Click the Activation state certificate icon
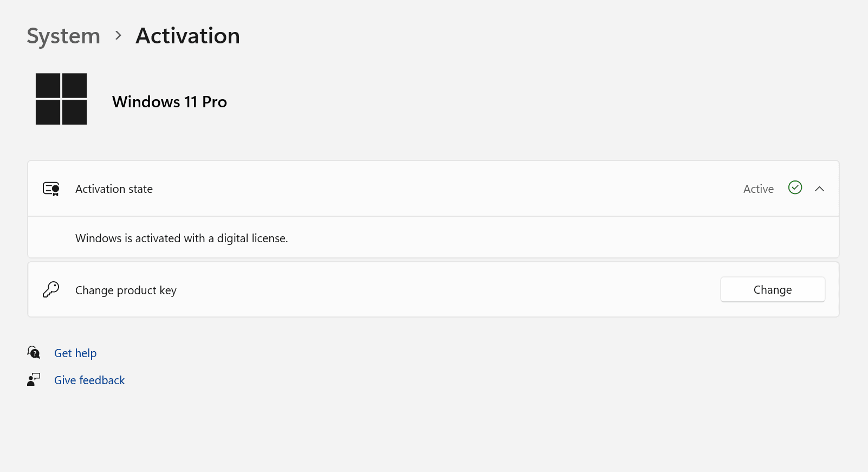The image size is (868, 472). click(51, 189)
